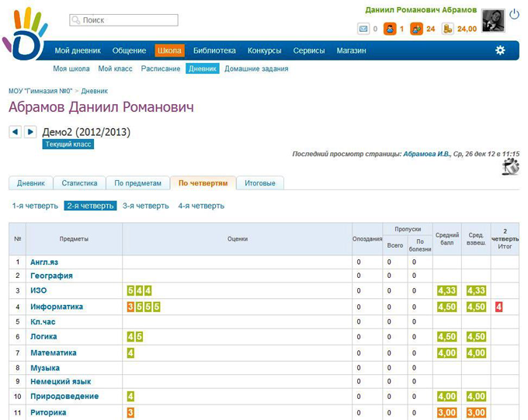528x420 pixels.
Task: Open subject Риторика
Action: pos(48,412)
